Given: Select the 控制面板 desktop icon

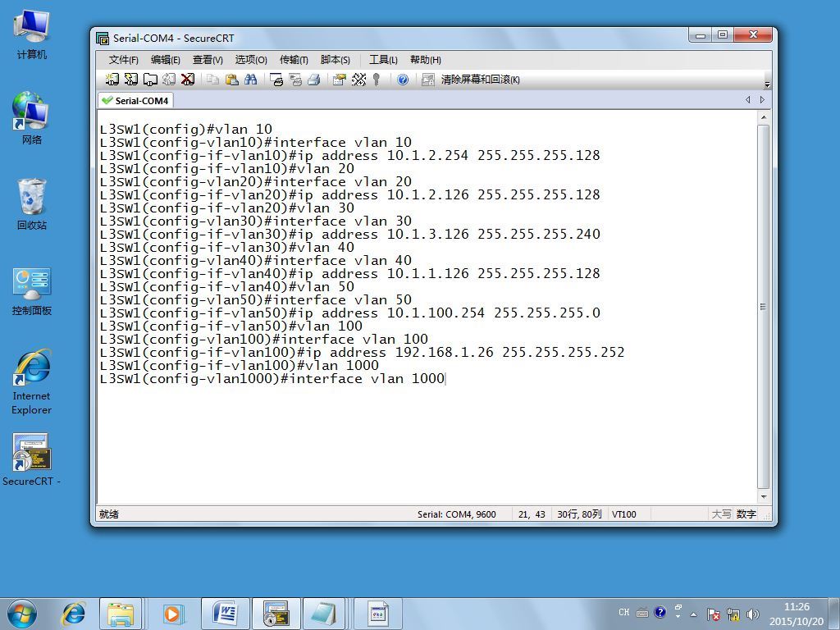Looking at the screenshot, I should [x=32, y=291].
